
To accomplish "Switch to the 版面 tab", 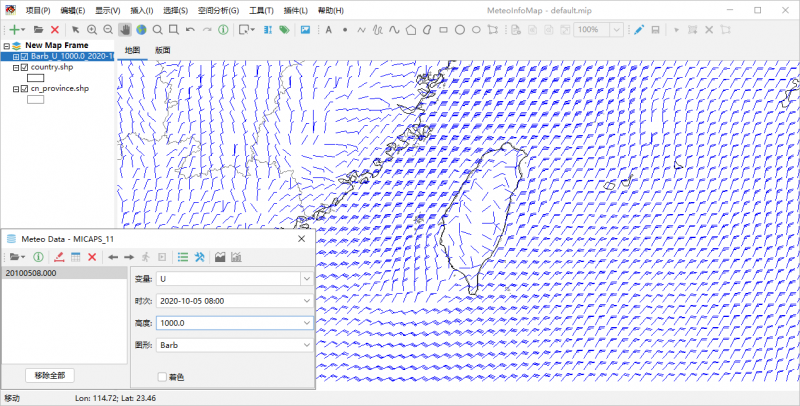I will [x=163, y=50].
